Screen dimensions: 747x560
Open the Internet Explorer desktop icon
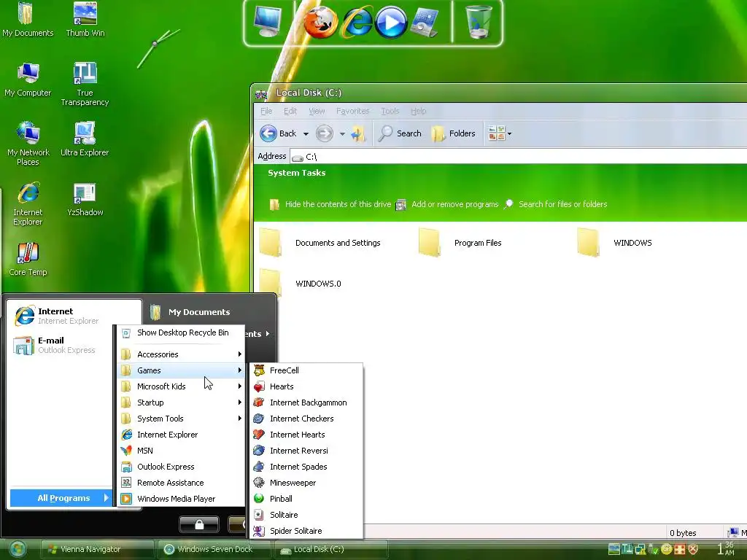[x=28, y=203]
